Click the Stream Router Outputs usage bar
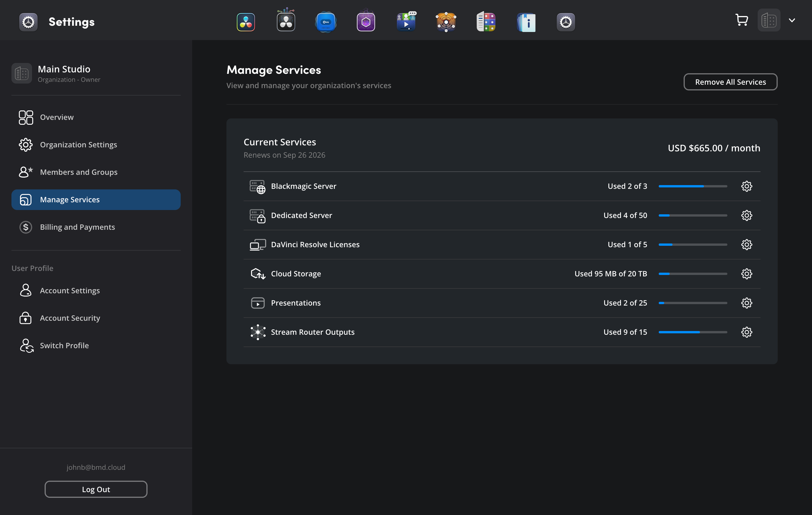812x515 pixels. 692,332
